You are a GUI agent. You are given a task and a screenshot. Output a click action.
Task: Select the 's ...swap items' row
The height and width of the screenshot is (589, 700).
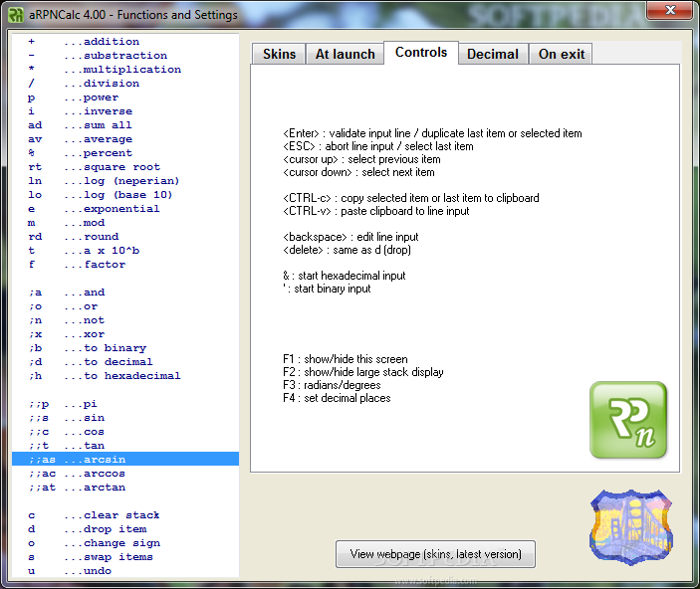125,557
